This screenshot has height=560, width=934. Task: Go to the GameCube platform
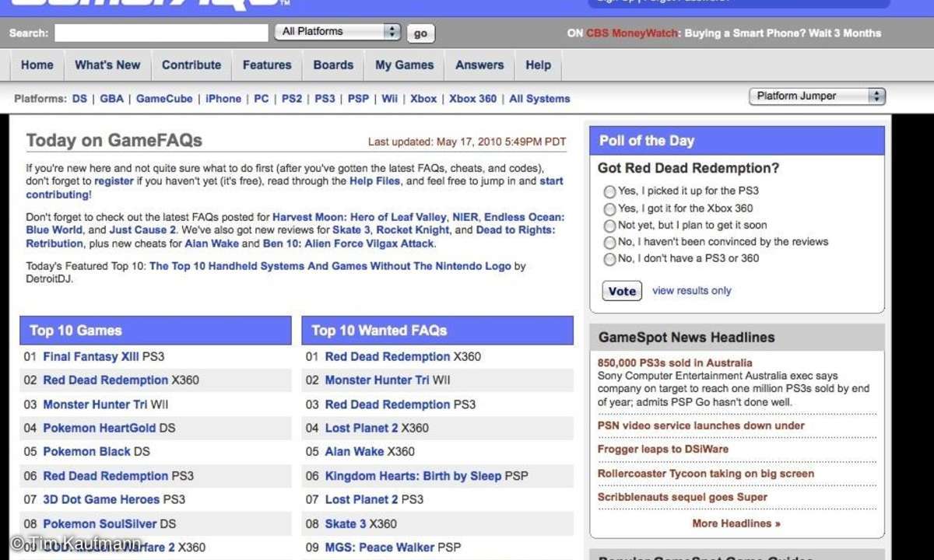pyautogui.click(x=164, y=99)
